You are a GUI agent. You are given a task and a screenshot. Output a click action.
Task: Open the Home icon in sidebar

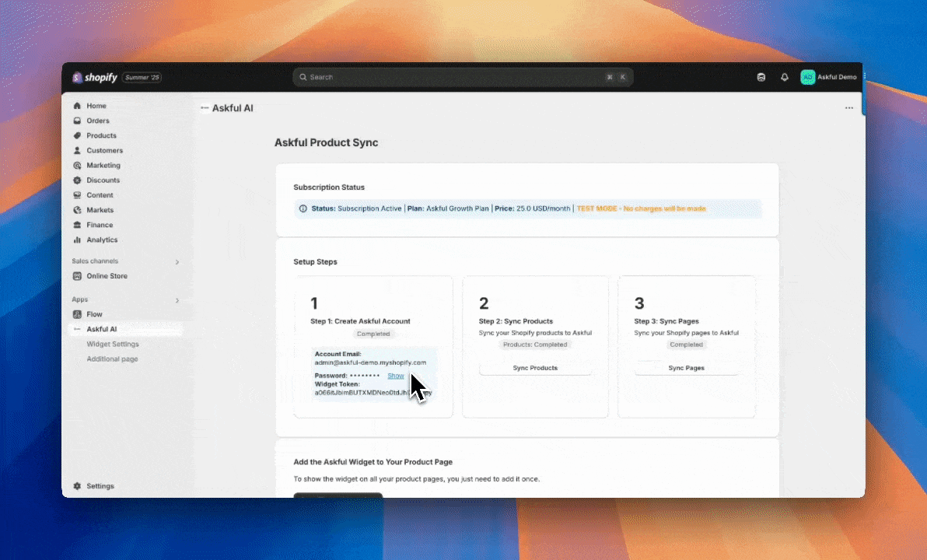pyautogui.click(x=77, y=106)
